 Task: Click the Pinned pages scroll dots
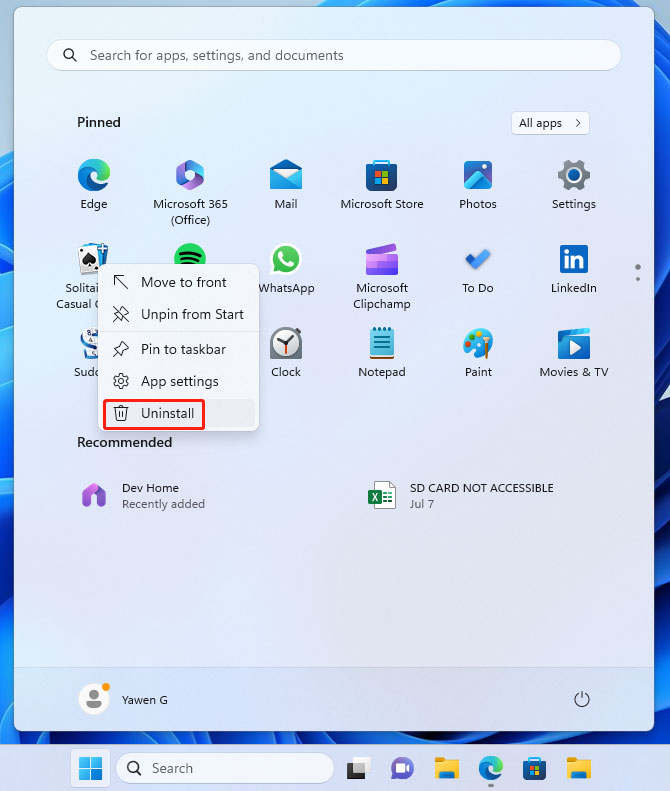638,273
